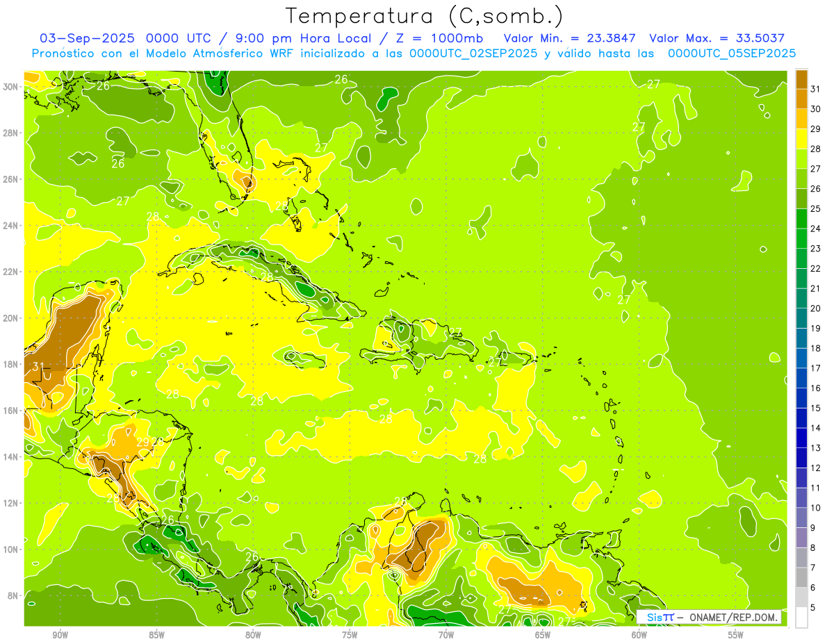
Task: Click the 31 contour label over Yucatan
Action: (x=39, y=367)
